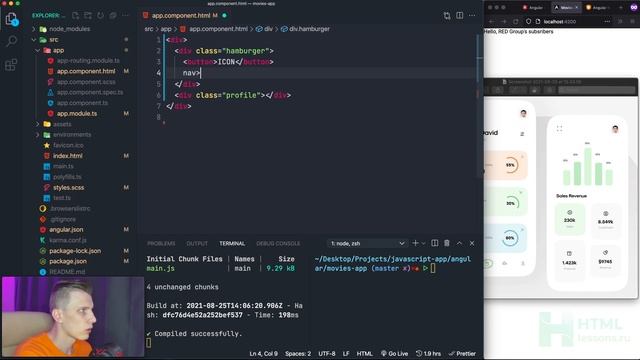Reload the localhost page in browser
The width and height of the screenshot is (640, 360).
tap(516, 22)
